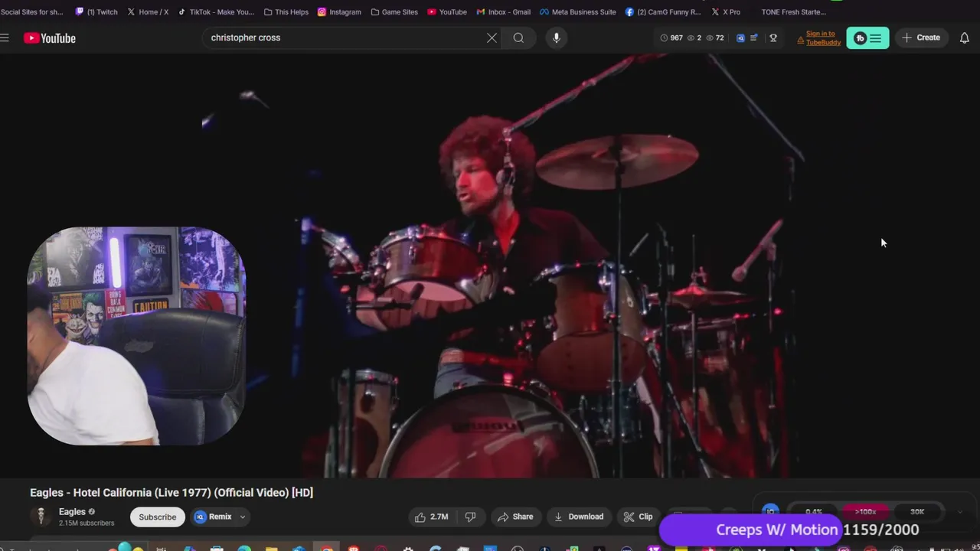This screenshot has height=551, width=980.
Task: Open the Meta Business Suite bookmark
Action: (578, 11)
